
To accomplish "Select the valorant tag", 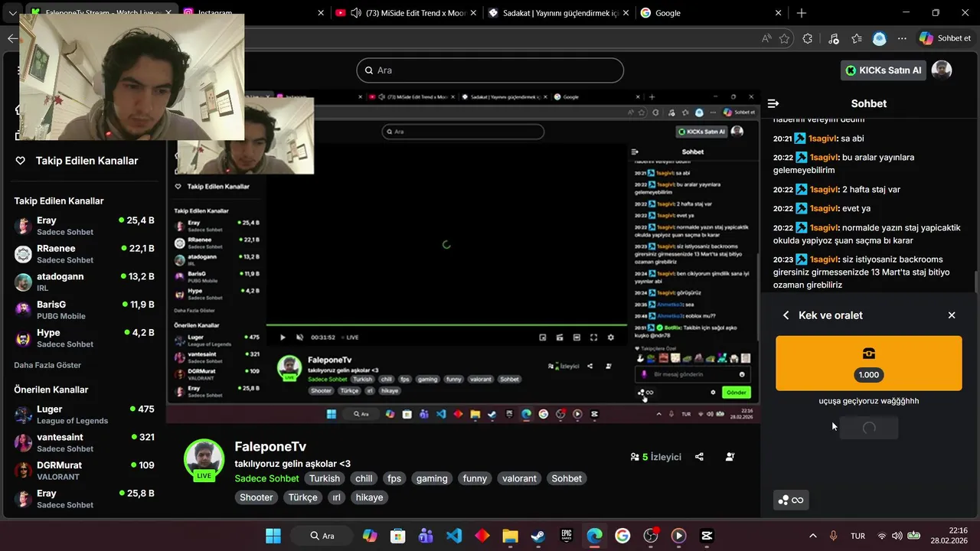I will coord(520,478).
